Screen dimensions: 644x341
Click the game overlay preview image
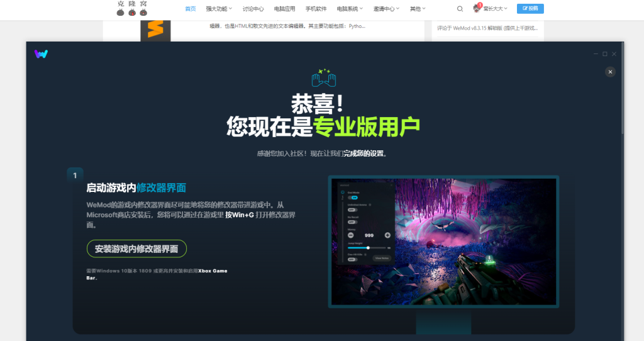pyautogui.click(x=443, y=242)
